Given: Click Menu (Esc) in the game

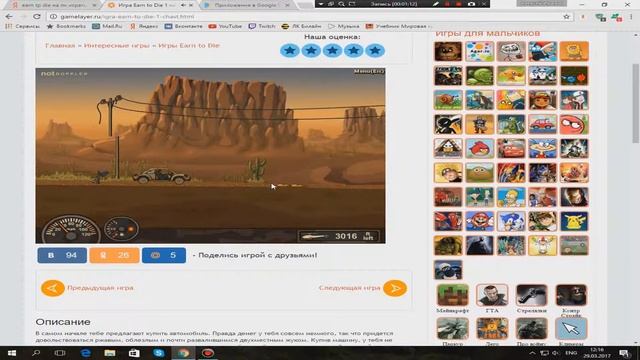Looking at the screenshot, I should [369, 71].
